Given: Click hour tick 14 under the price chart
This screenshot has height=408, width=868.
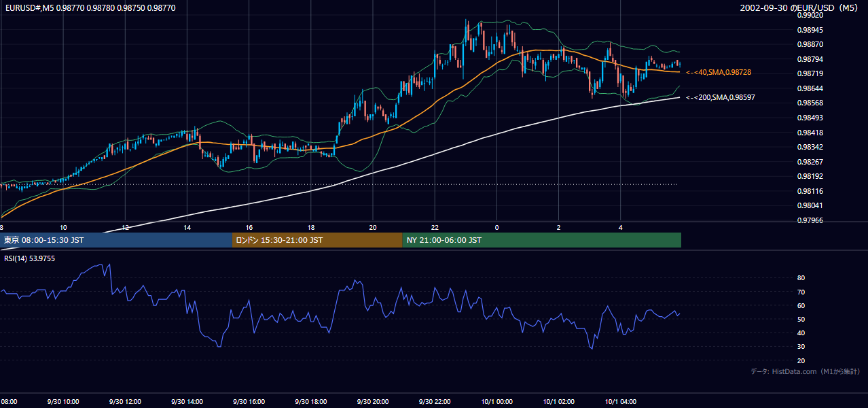Looking at the screenshot, I should [187, 227].
